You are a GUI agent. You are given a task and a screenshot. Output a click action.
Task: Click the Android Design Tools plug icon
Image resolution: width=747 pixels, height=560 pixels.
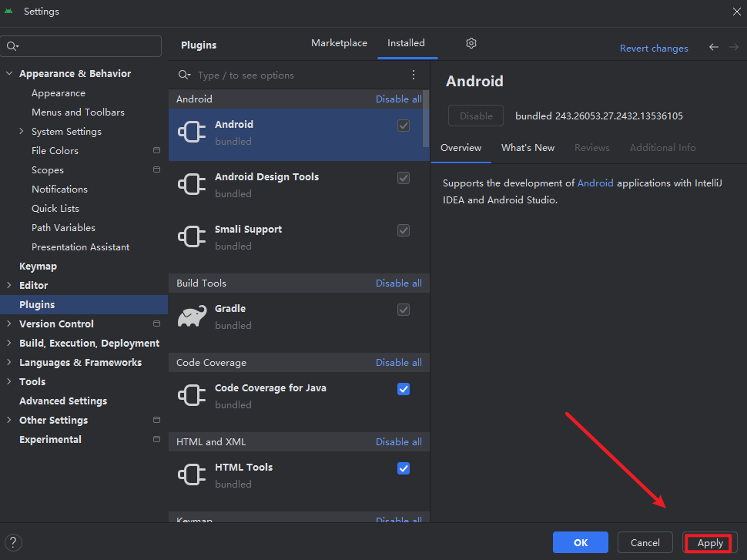(x=191, y=184)
